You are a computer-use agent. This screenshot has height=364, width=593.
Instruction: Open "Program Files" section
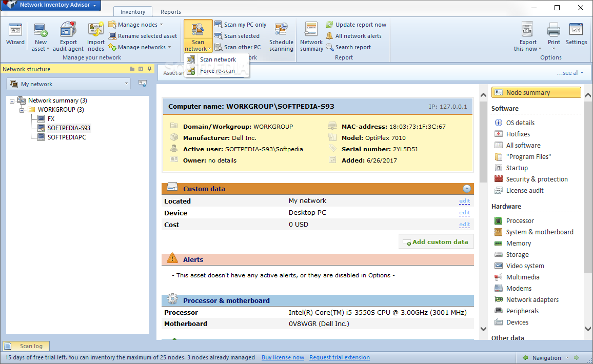tap(528, 157)
